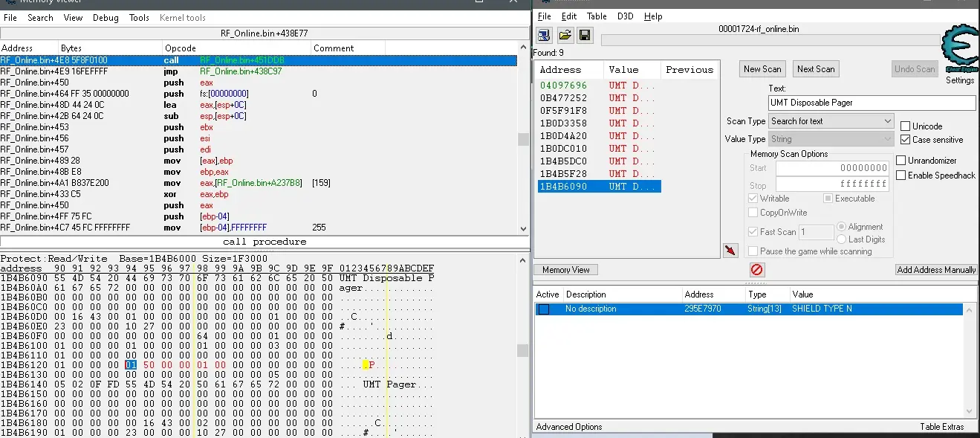Click the red circle clear address list icon
The width and height of the screenshot is (980, 438).
(x=756, y=270)
